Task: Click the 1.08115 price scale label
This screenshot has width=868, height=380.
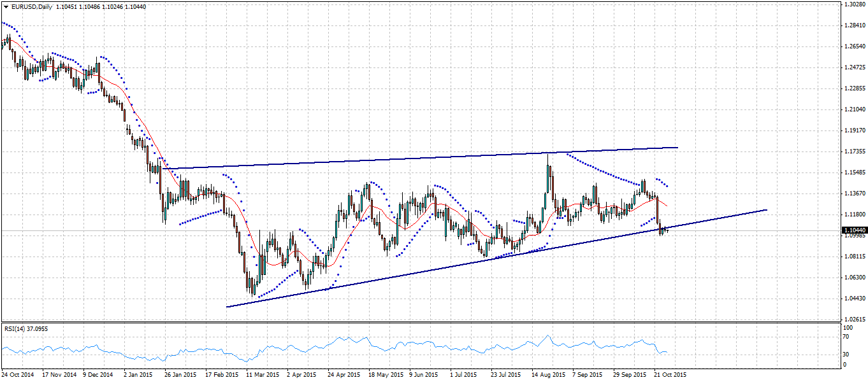Action: pos(854,257)
